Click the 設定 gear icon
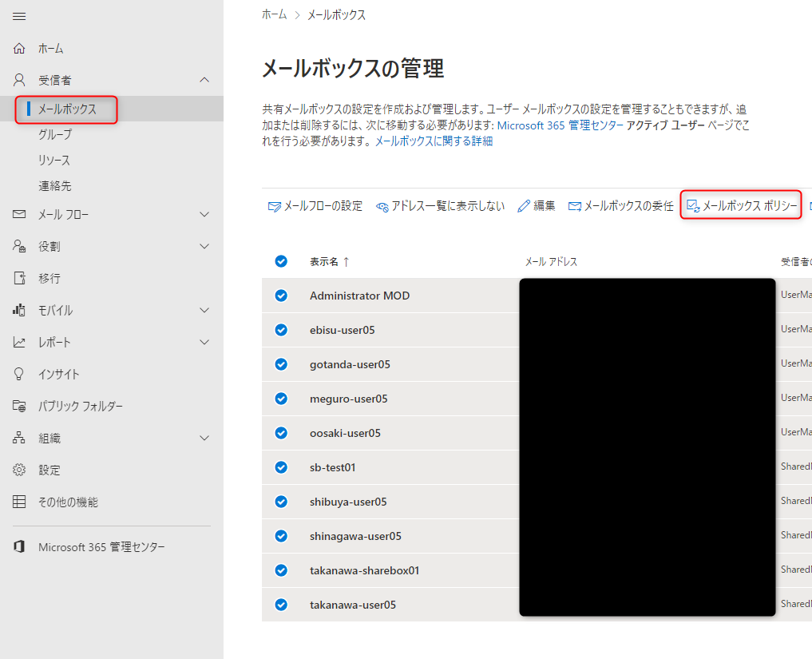The image size is (812, 659). pos(19,470)
